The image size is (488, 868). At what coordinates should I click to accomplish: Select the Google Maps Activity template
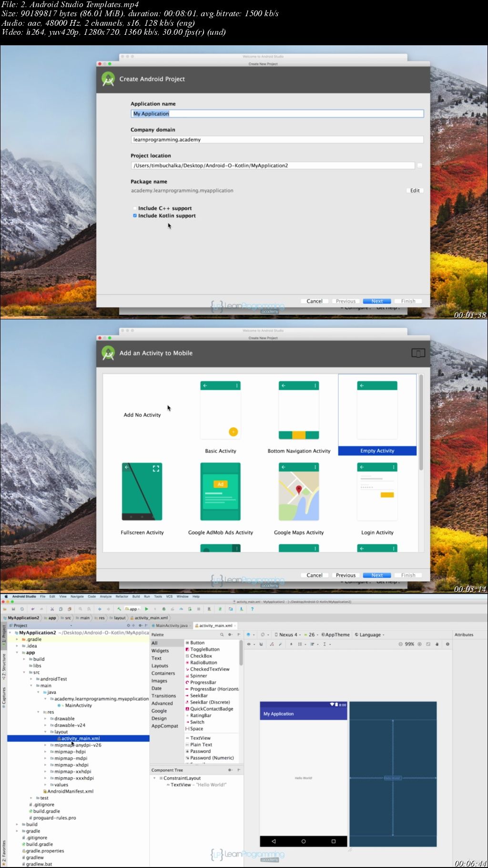click(x=299, y=499)
